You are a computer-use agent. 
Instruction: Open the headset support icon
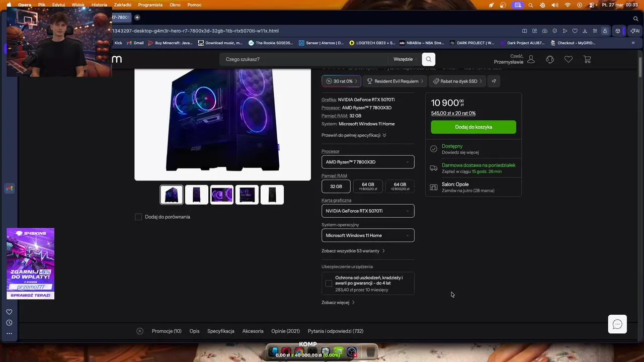(x=550, y=59)
